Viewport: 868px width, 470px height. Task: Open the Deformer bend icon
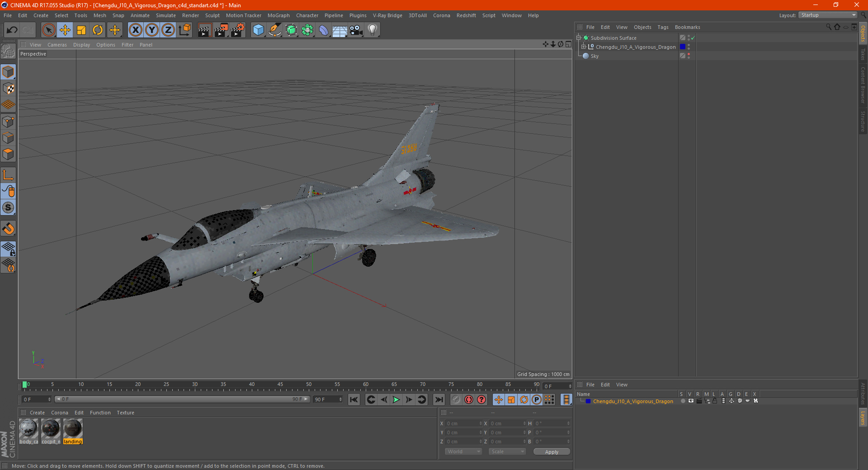pos(324,30)
